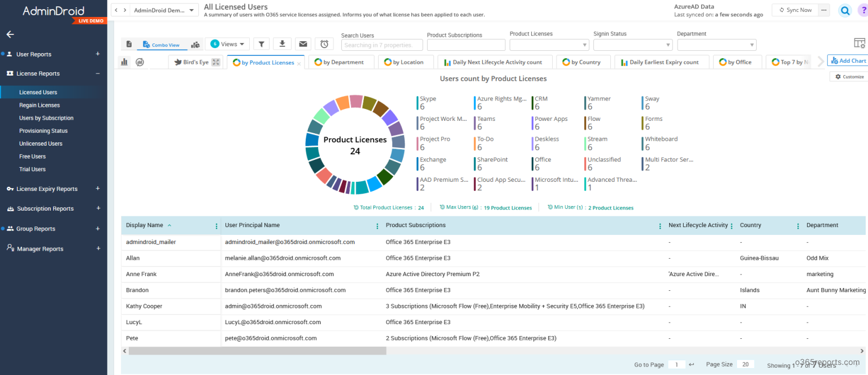Screen dimensions: 868x375
Task: Click Exchange legend color marker
Action: pos(418,163)
